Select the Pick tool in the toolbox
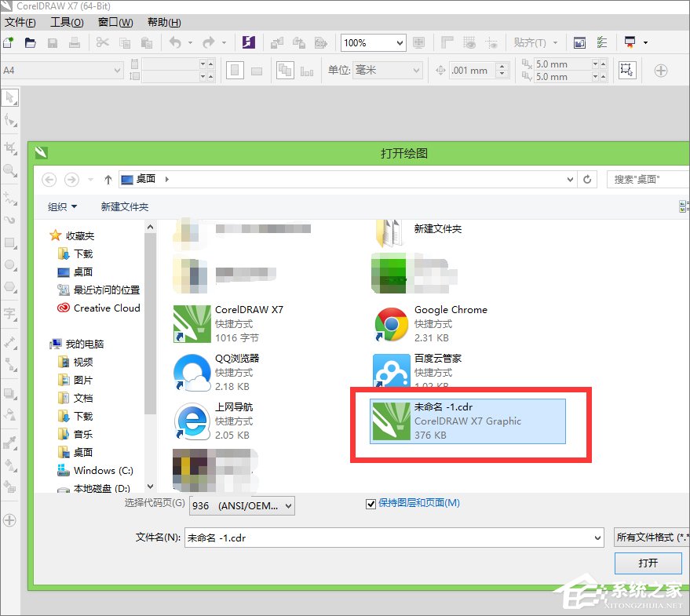 pyautogui.click(x=10, y=97)
